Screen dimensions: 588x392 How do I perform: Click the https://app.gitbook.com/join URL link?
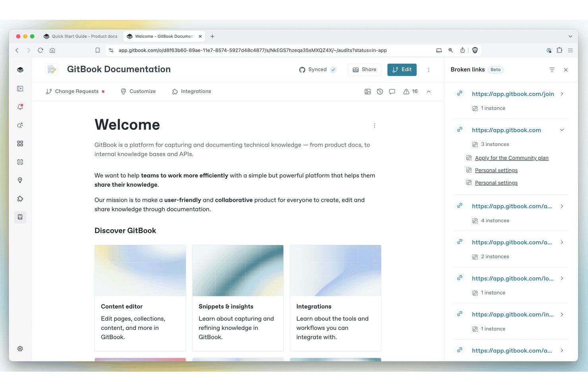[513, 94]
